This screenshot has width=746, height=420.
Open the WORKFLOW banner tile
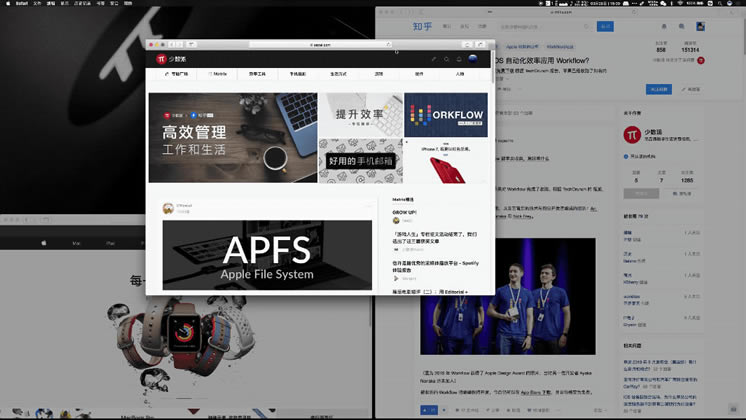pos(446,115)
